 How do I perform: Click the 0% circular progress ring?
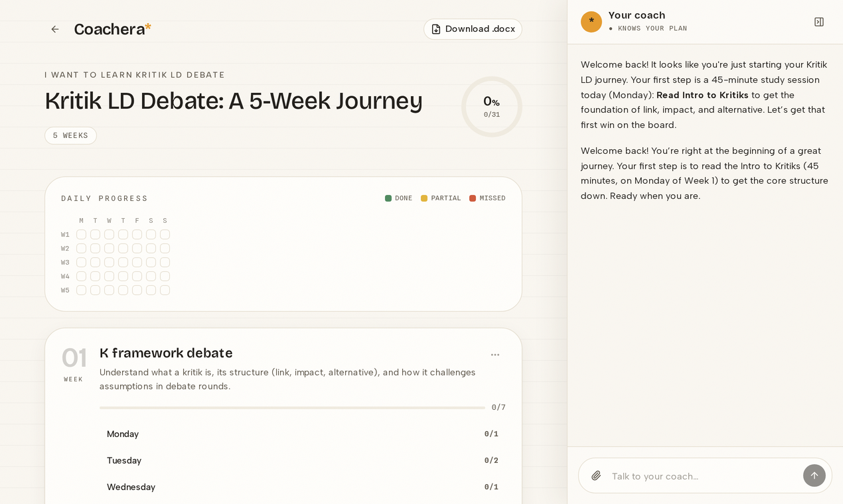pyautogui.click(x=492, y=107)
